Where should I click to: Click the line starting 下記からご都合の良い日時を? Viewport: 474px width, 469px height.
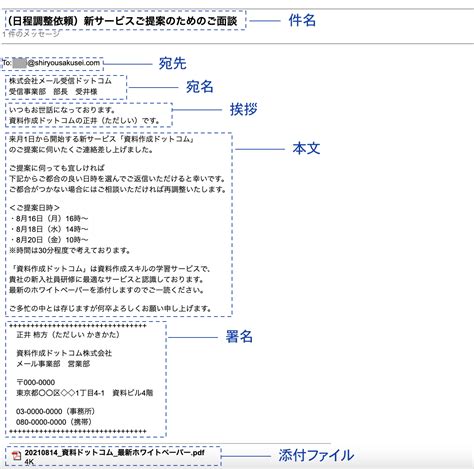click(x=117, y=179)
